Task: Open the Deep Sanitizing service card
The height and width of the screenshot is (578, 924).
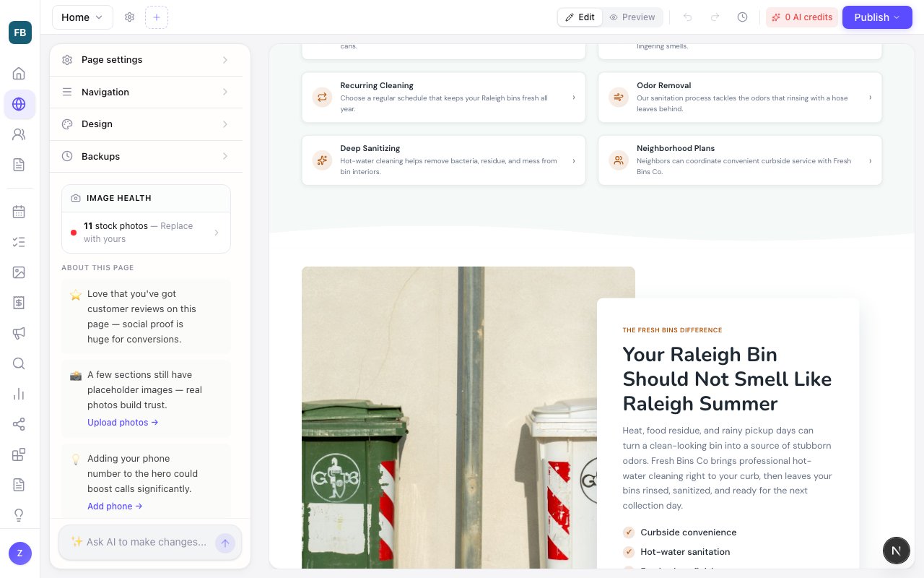Action: [443, 160]
